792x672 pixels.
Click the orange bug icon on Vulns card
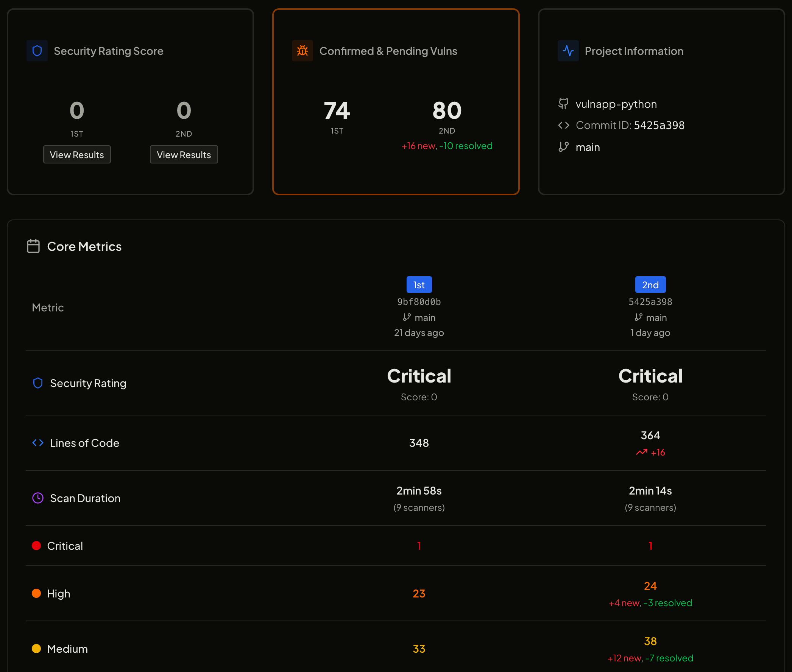coord(302,51)
